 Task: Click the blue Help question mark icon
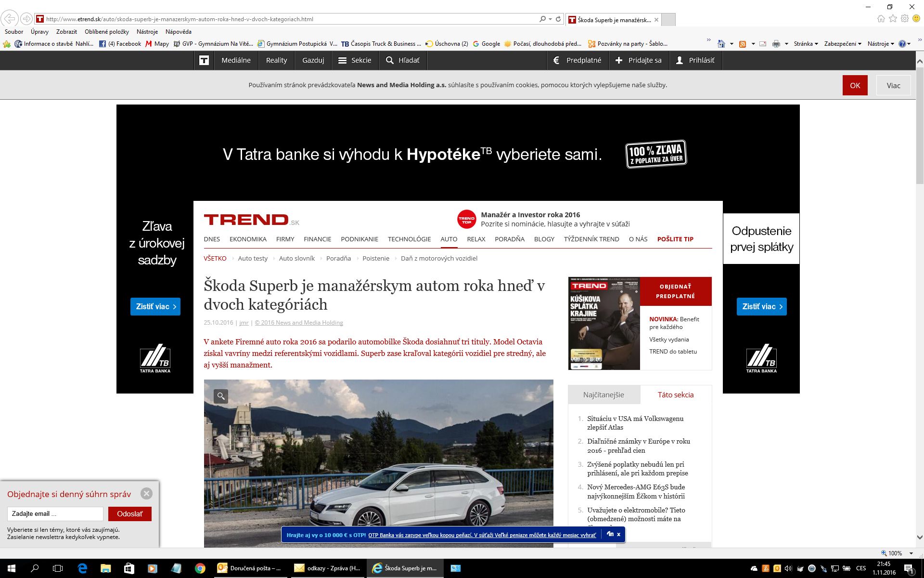[x=902, y=44]
